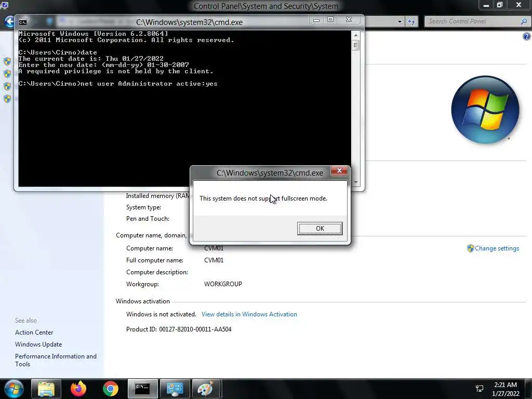The height and width of the screenshot is (399, 532).
Task: Click first shield link in left pane
Action: point(7,61)
